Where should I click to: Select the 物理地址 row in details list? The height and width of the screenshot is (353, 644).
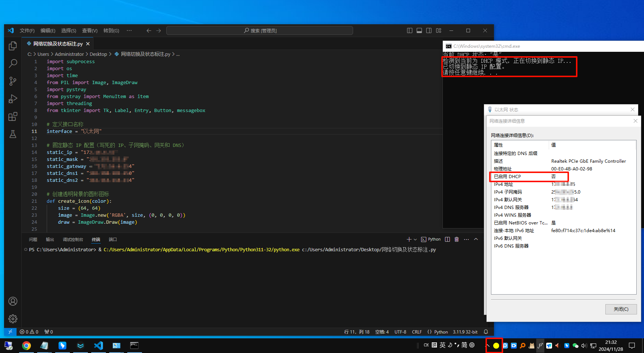click(563, 169)
